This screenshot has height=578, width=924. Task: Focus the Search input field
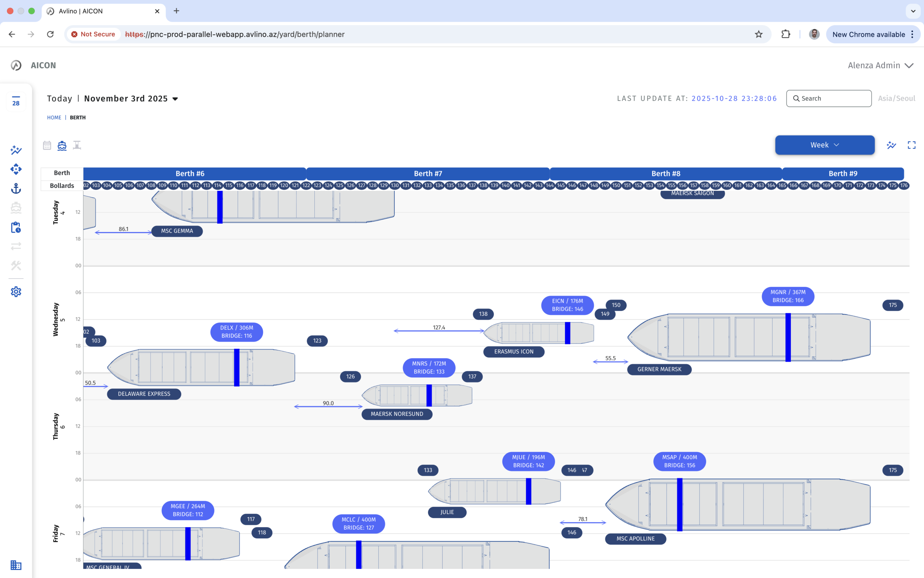(829, 99)
